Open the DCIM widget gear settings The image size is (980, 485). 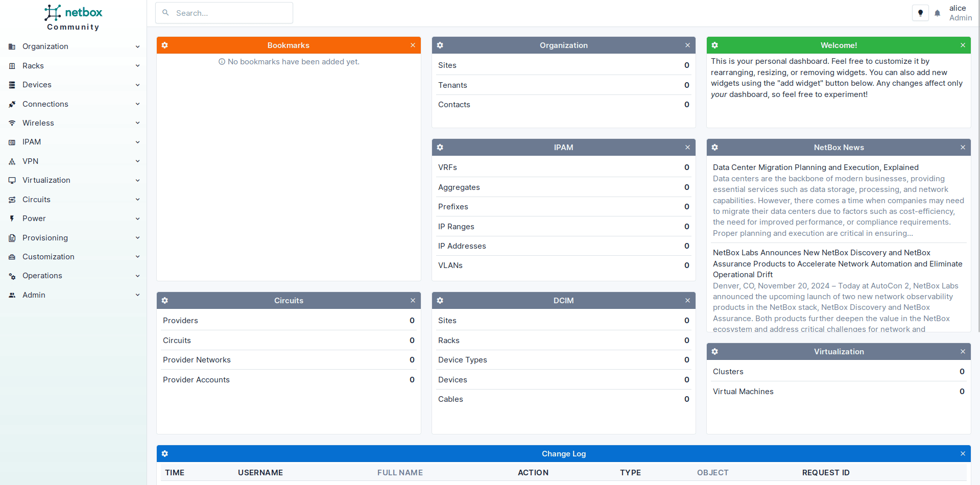440,301
